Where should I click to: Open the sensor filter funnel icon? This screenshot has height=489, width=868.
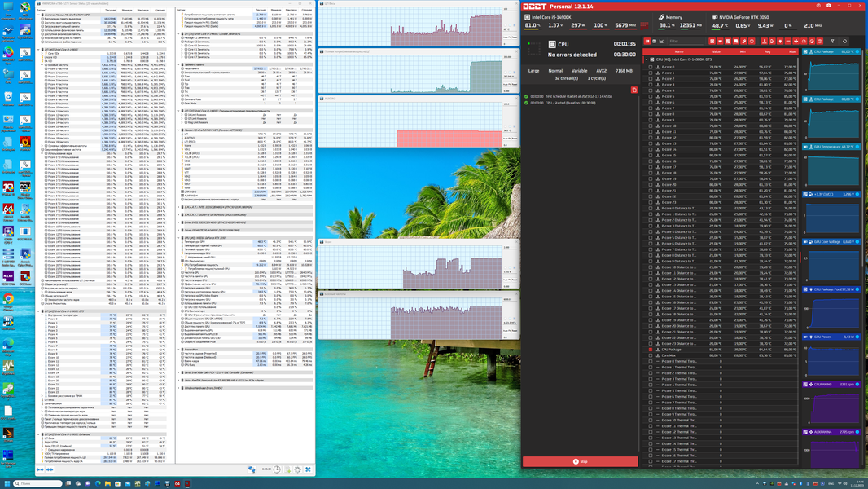832,41
